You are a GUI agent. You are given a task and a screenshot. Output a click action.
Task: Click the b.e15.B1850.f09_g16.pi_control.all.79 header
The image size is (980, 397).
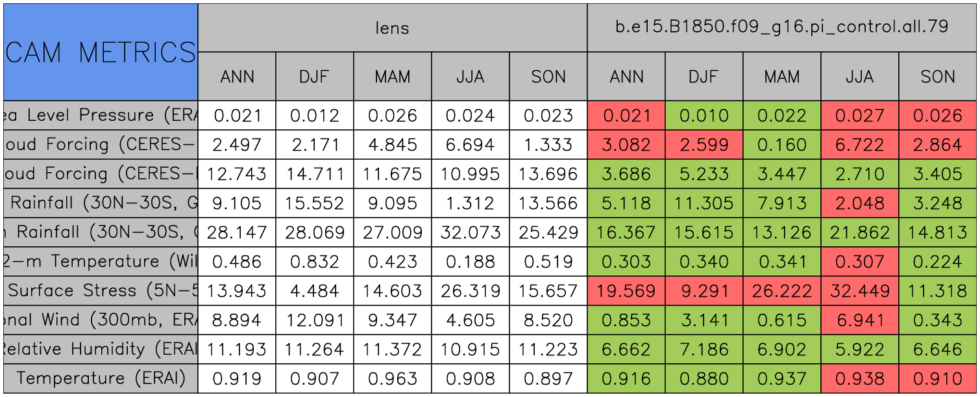point(781,28)
